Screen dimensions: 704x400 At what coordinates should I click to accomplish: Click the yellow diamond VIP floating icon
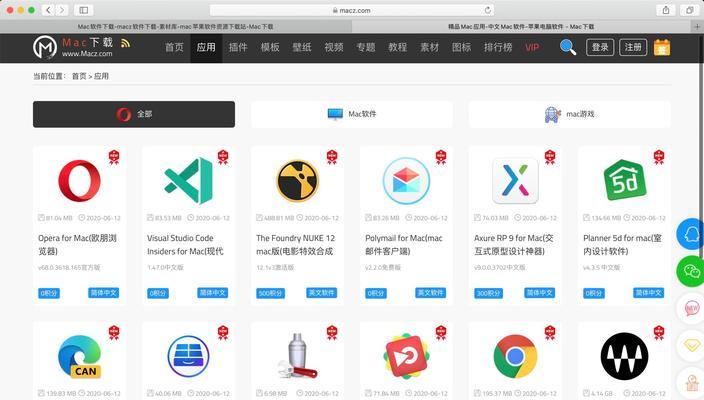(691, 346)
